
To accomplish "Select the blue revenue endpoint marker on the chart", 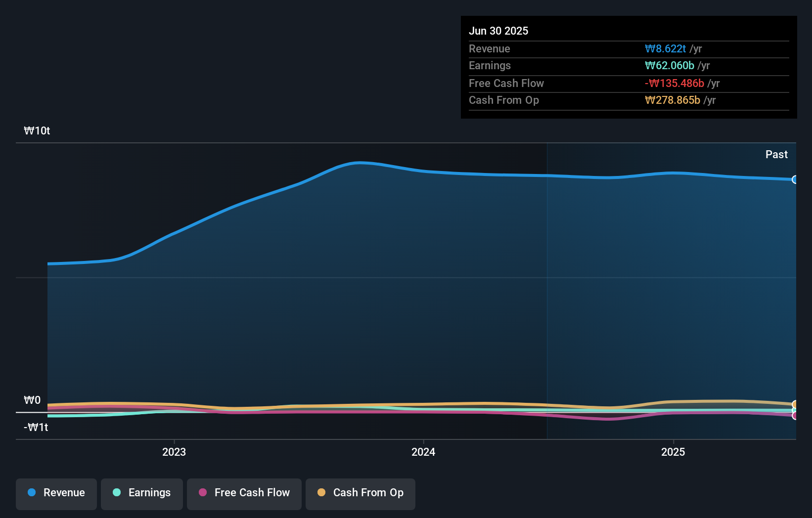I will tap(795, 180).
